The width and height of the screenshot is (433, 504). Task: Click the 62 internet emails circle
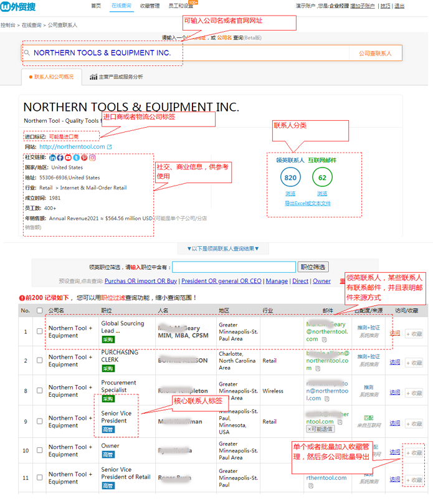322,178
